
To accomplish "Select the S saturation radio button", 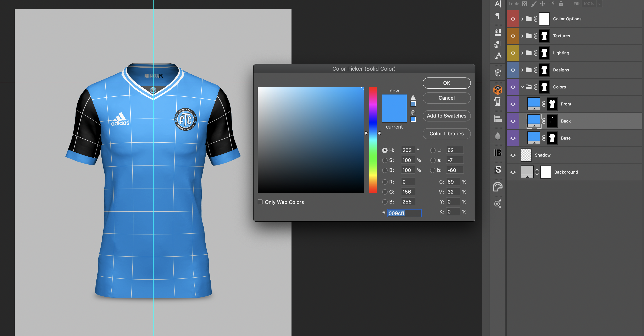I will pos(385,160).
